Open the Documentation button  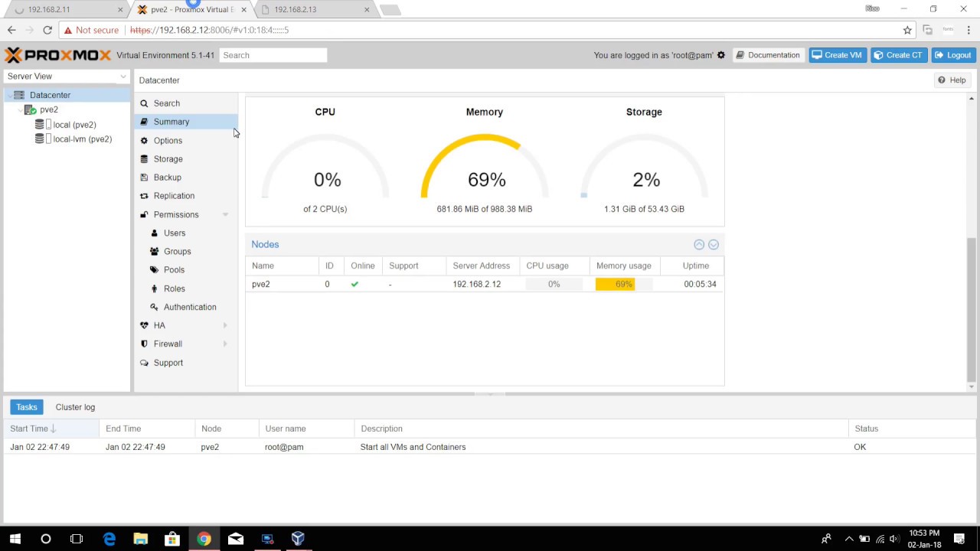[x=767, y=55]
